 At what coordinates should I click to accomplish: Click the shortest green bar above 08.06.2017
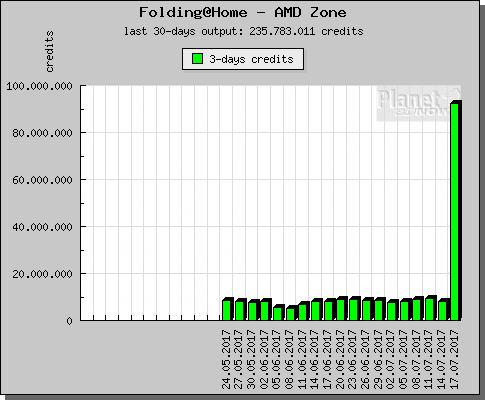[290, 314]
